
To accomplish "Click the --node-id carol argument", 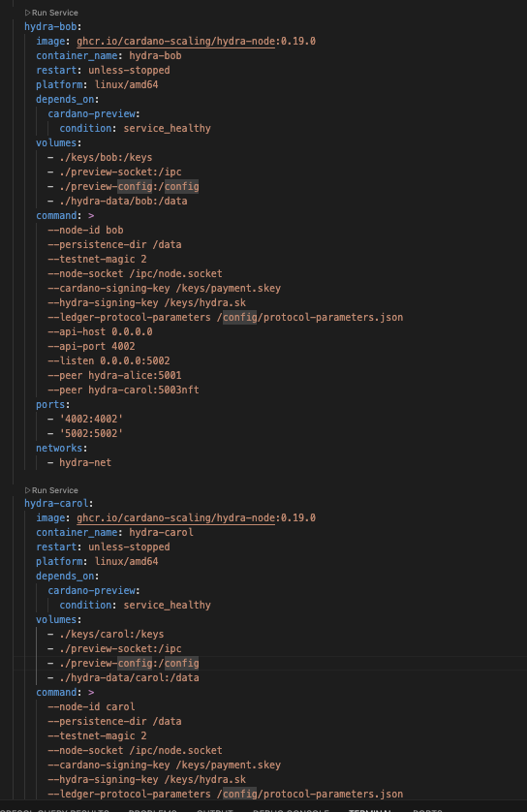I will coord(92,707).
